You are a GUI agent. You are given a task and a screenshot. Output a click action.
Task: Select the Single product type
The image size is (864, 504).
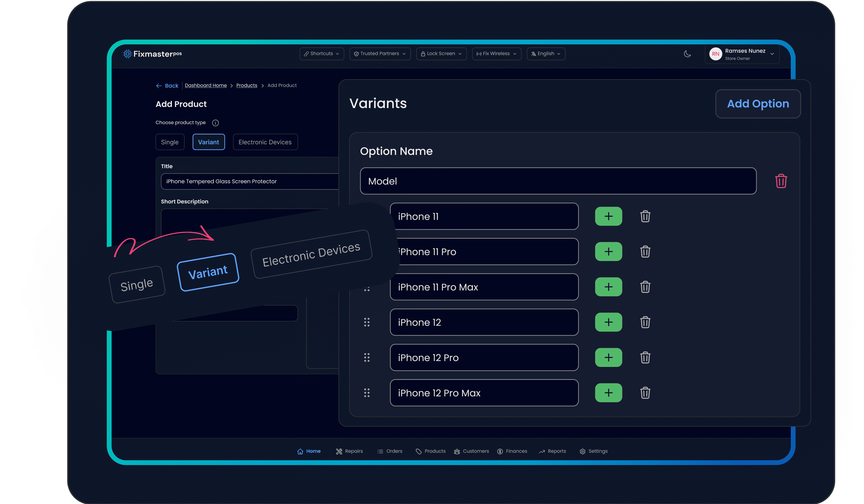tap(170, 142)
